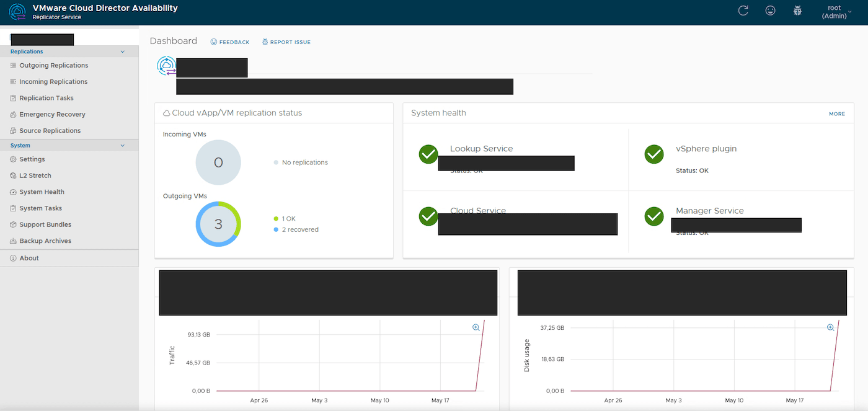This screenshot has height=411, width=868.
Task: Go to System Health page
Action: tap(42, 192)
